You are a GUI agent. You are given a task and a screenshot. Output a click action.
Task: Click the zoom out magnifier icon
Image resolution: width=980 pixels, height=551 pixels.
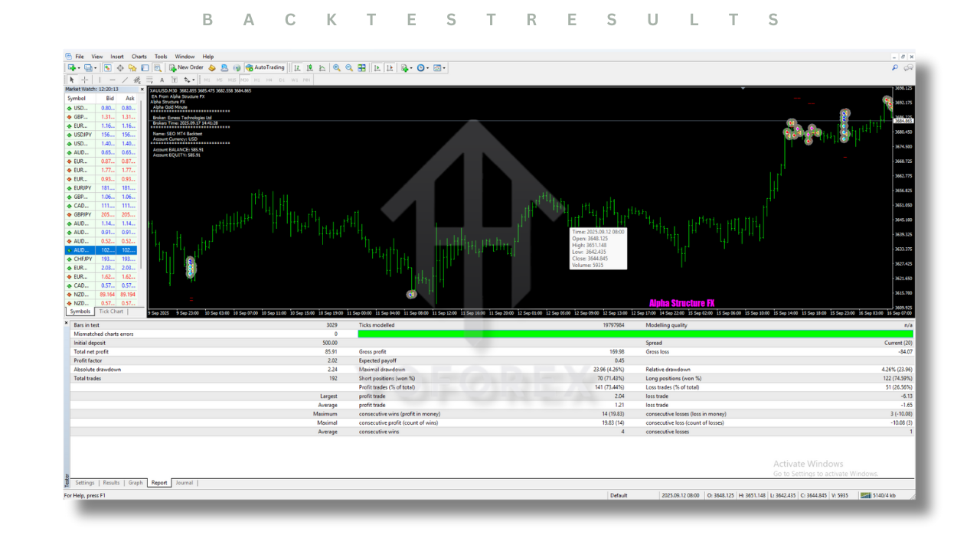tap(349, 67)
